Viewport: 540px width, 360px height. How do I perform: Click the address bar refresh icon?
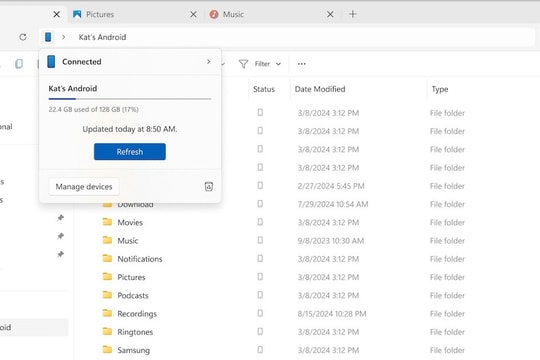(23, 37)
